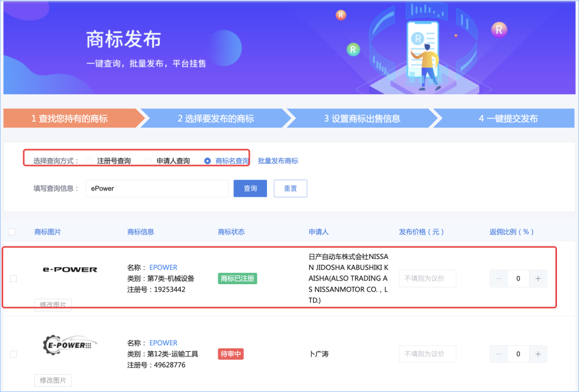Click the gear E-POWER trademark image
Screen dimensions: 579x392
(x=70, y=345)
